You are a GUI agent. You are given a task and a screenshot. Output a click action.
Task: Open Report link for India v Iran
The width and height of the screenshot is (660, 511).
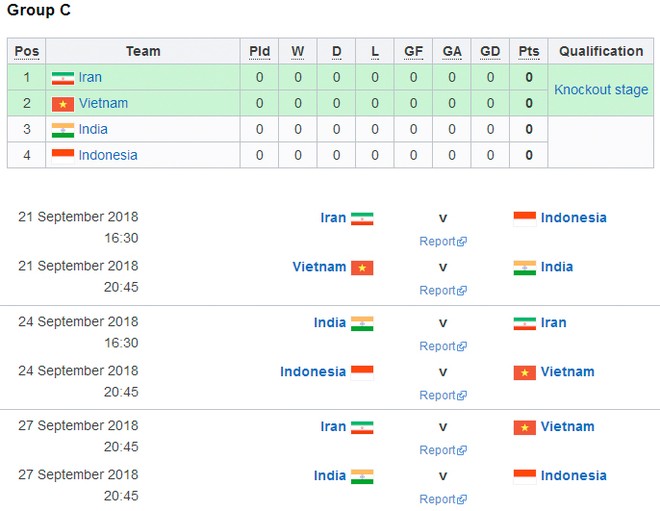443,346
